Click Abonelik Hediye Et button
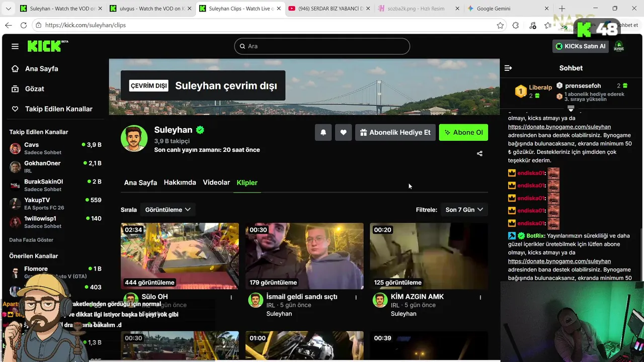The height and width of the screenshot is (362, 644). pos(395,132)
